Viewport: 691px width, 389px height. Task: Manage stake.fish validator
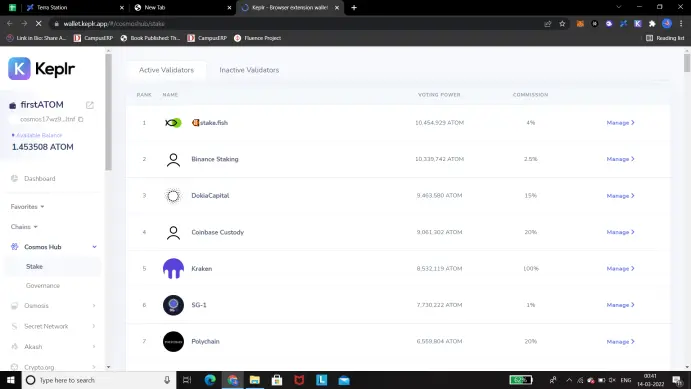620,123
